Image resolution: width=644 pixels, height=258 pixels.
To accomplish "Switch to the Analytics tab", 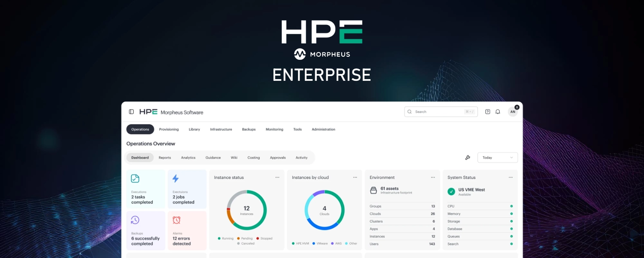I will 188,158.
